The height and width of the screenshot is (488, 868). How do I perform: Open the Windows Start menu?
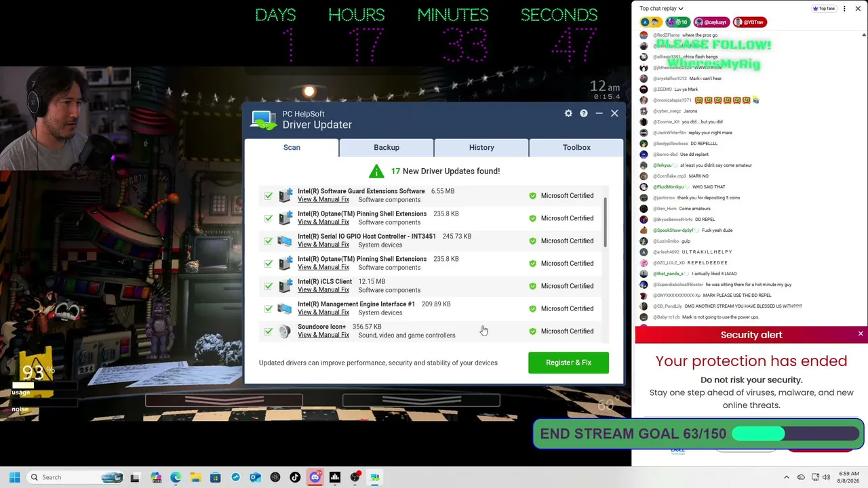click(14, 477)
